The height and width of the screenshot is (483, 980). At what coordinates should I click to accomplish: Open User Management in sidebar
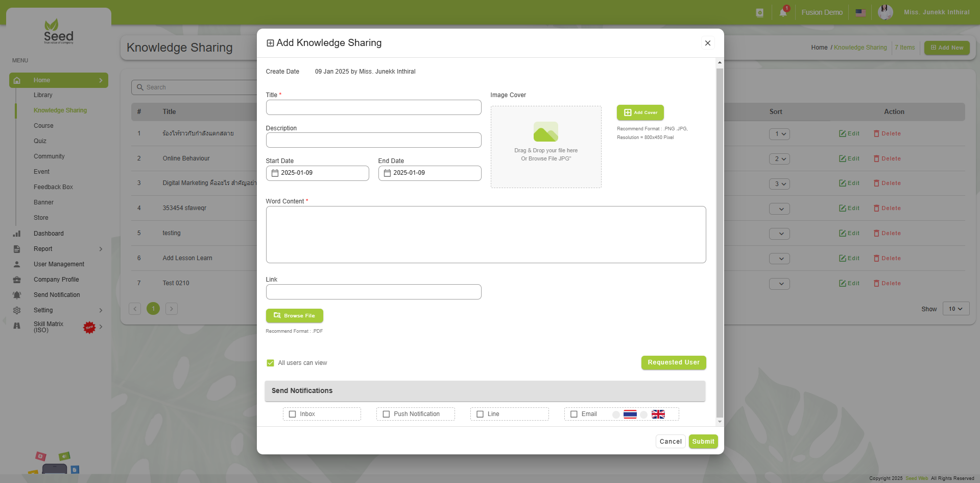point(59,264)
